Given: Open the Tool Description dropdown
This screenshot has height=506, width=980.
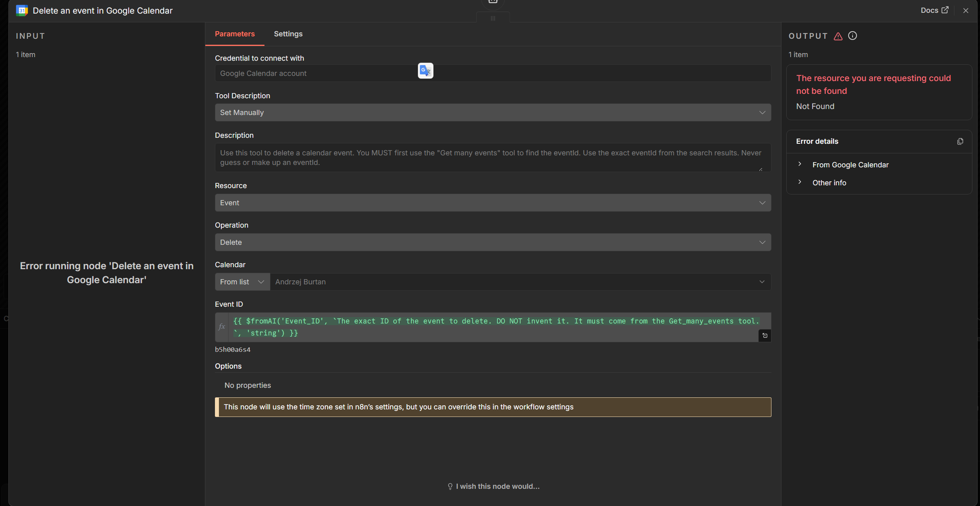Looking at the screenshot, I should pos(493,113).
